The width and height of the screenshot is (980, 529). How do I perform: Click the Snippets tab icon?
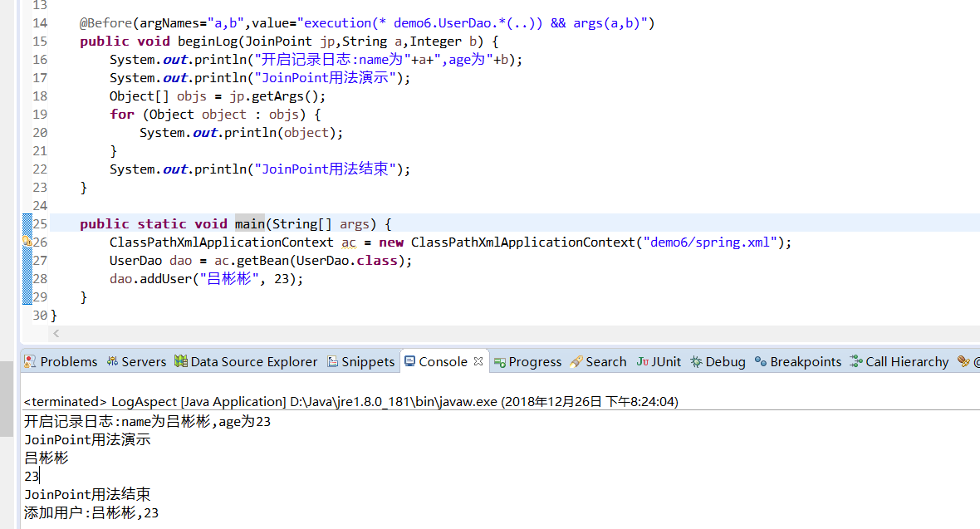332,361
